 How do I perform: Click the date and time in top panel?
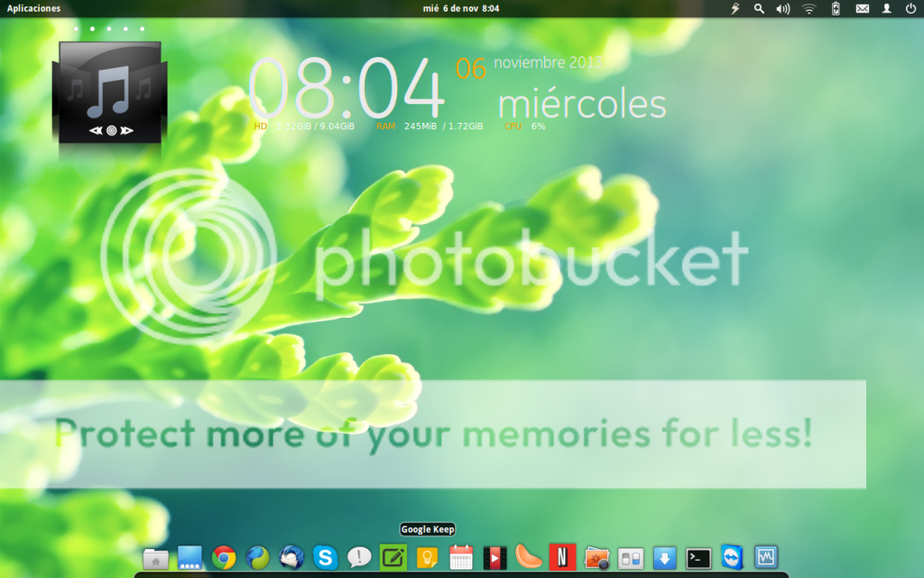pos(461,8)
